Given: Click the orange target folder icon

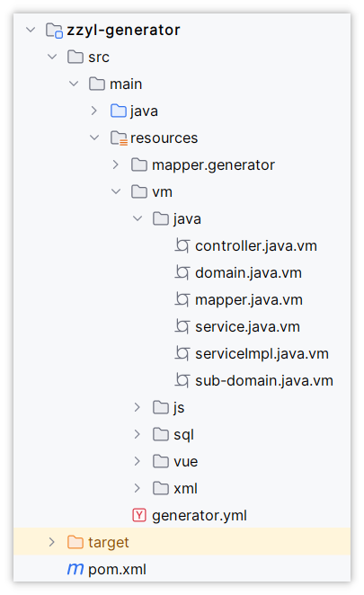Looking at the screenshot, I should pos(75,542).
